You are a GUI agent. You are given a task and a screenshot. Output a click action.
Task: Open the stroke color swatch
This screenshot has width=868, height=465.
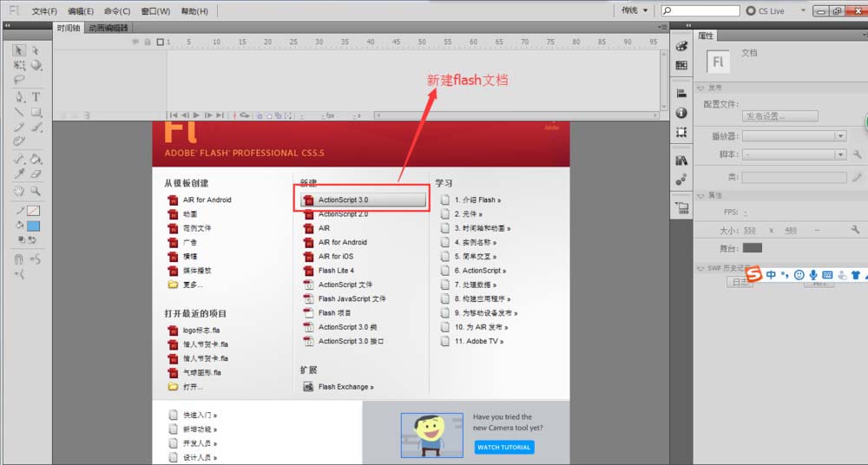[34, 211]
